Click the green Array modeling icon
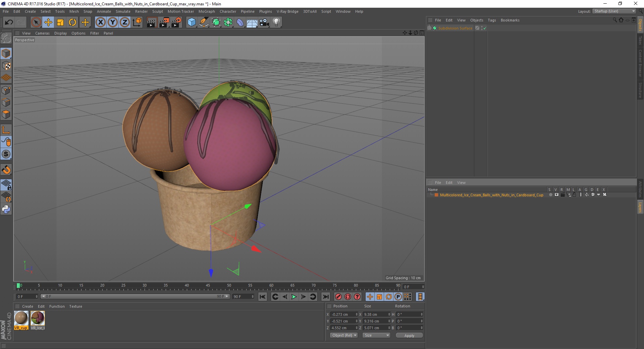 pyautogui.click(x=228, y=22)
